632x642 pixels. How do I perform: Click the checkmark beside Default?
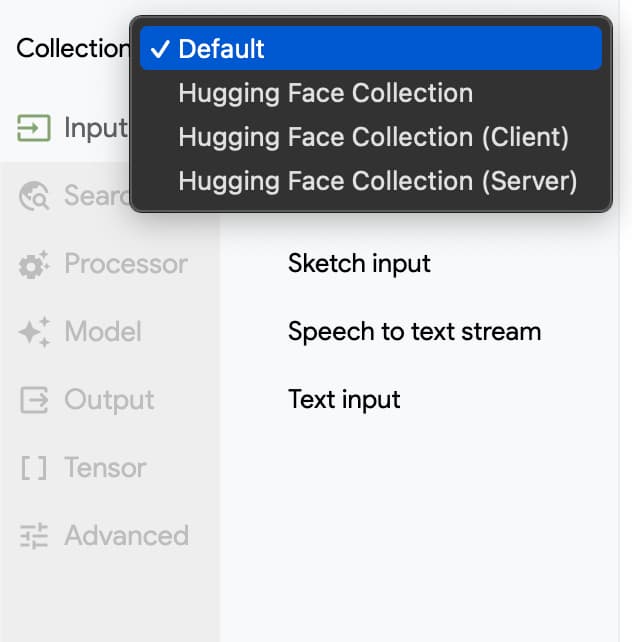pyautogui.click(x=159, y=48)
